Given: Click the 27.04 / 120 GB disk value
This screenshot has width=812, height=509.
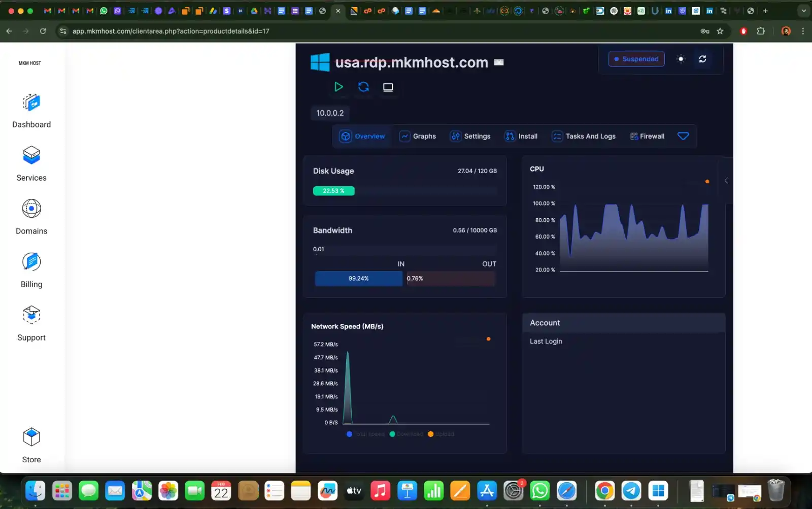Looking at the screenshot, I should (477, 171).
